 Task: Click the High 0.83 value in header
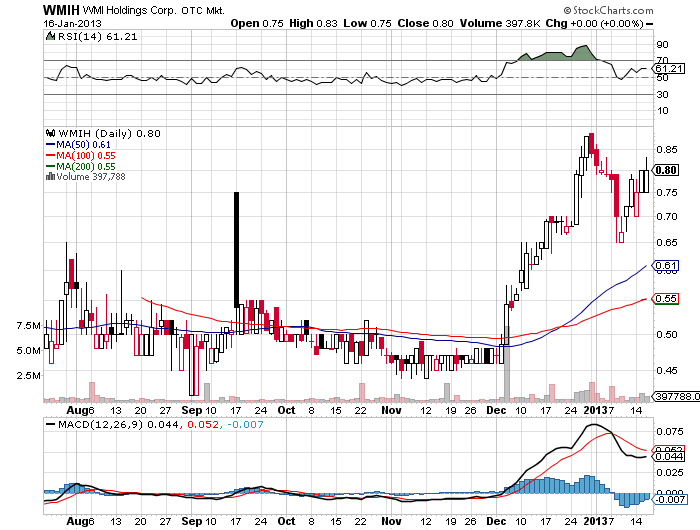click(x=313, y=23)
